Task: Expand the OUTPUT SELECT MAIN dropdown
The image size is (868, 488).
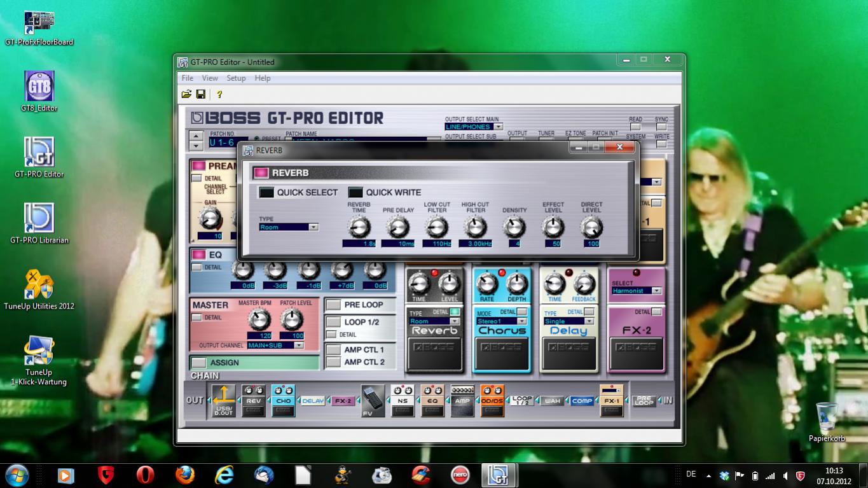Action: click(x=498, y=127)
